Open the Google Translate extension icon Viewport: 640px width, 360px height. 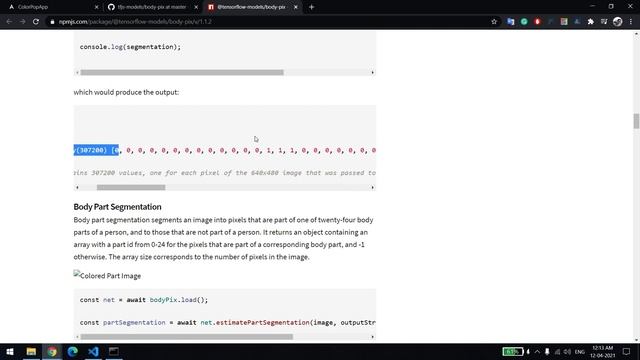click(511, 22)
